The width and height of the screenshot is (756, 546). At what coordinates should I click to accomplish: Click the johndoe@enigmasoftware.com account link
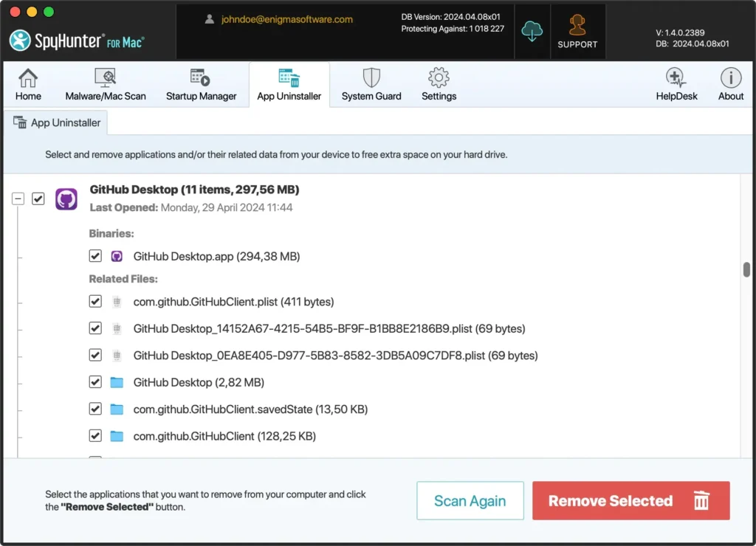(287, 19)
